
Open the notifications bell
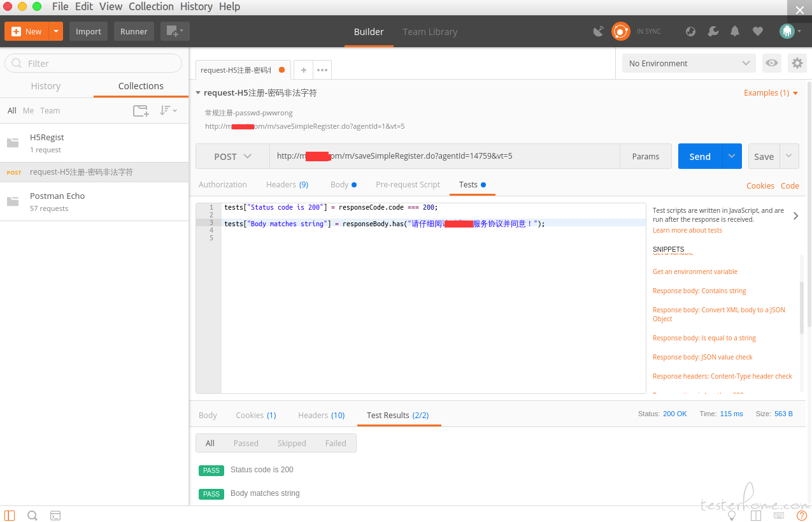click(x=735, y=31)
